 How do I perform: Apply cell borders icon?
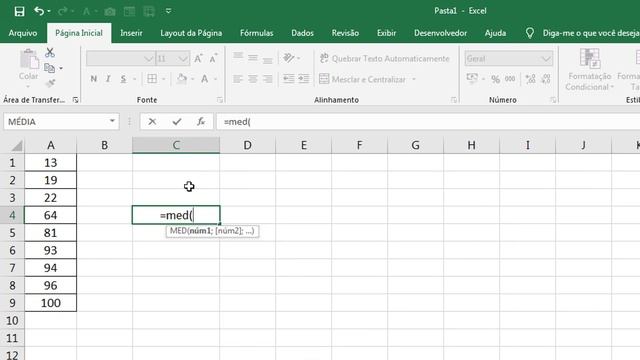coord(152,79)
